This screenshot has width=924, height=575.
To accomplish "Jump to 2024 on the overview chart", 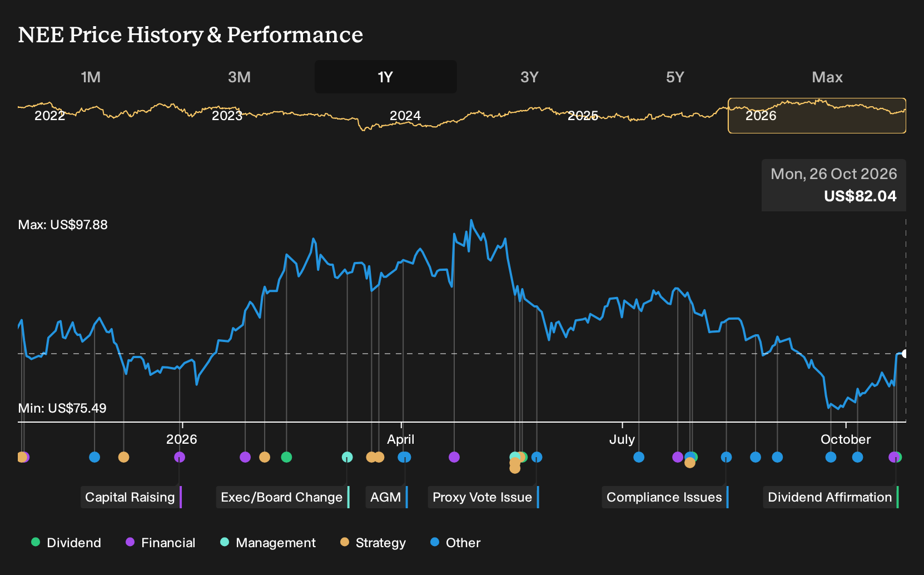I will click(405, 116).
